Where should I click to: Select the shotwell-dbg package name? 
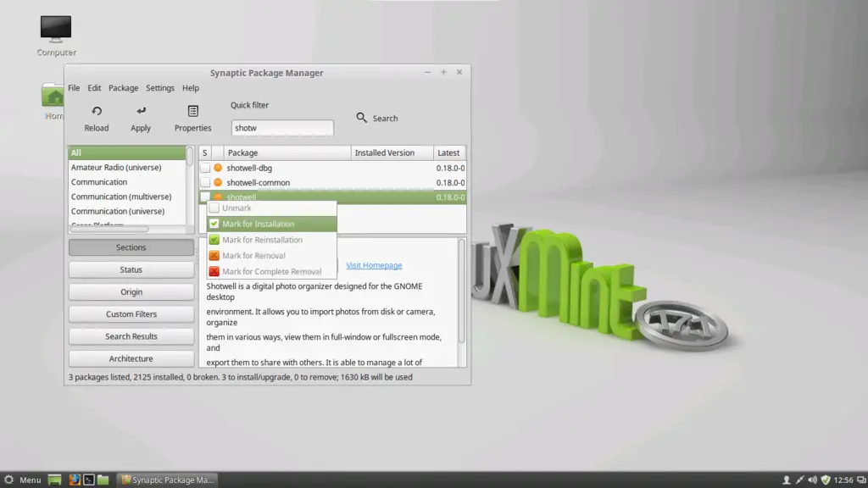tap(249, 168)
